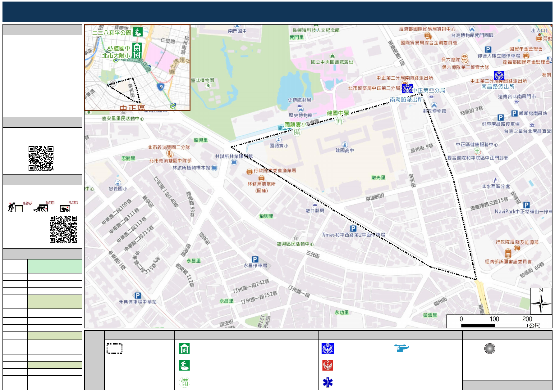Image resolution: width=555 pixels, height=392 pixels.
Task: Click the 寧波西街 street label
Action: (375, 197)
